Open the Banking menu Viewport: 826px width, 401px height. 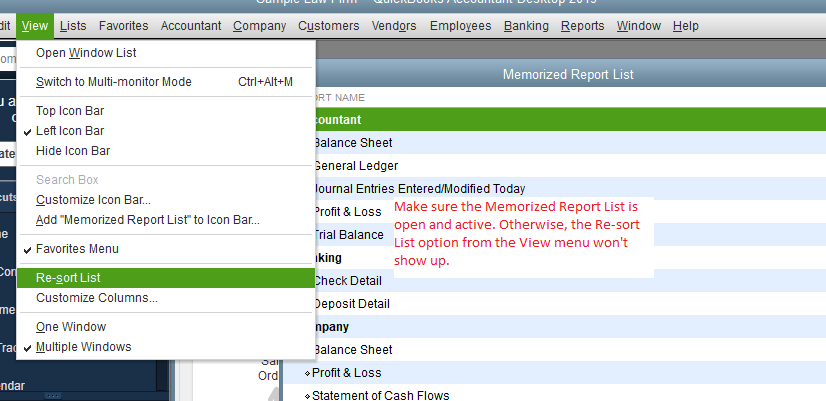526,26
